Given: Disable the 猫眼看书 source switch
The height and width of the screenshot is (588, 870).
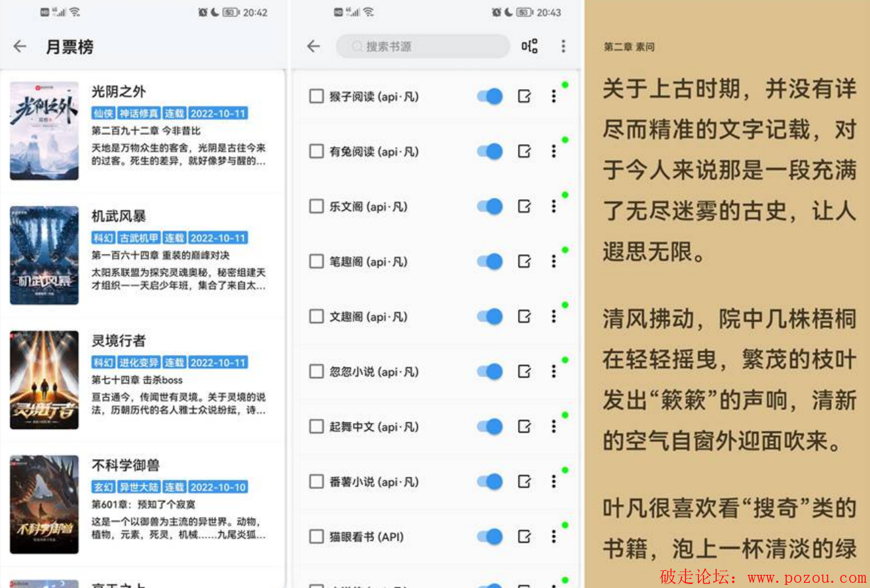Looking at the screenshot, I should [x=489, y=536].
